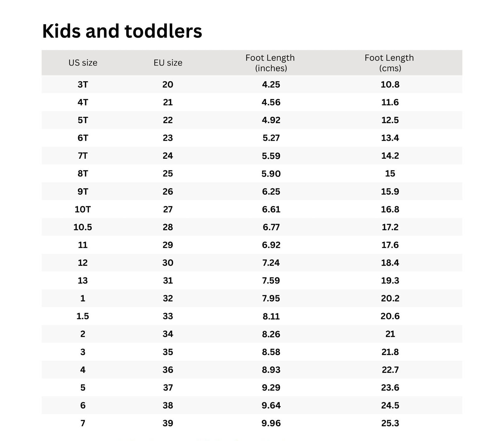Click the Foot Length (inches) header

tap(271, 63)
